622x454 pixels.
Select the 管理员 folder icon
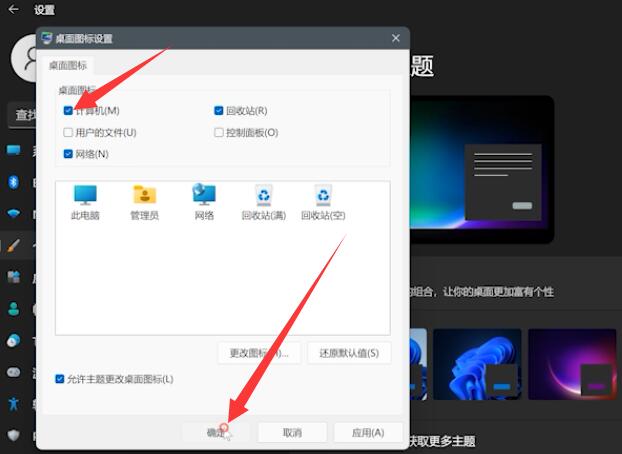point(144,203)
